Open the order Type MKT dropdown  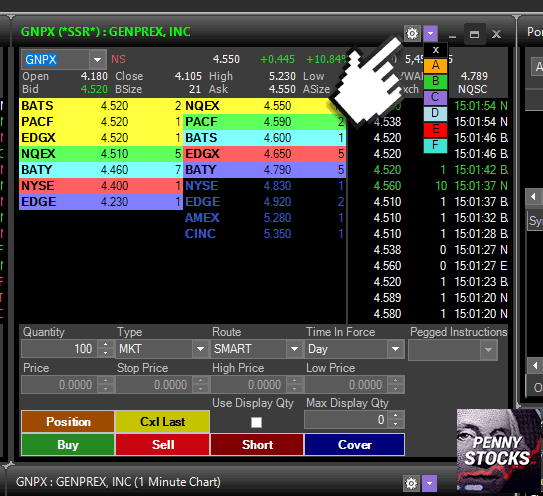pos(200,349)
